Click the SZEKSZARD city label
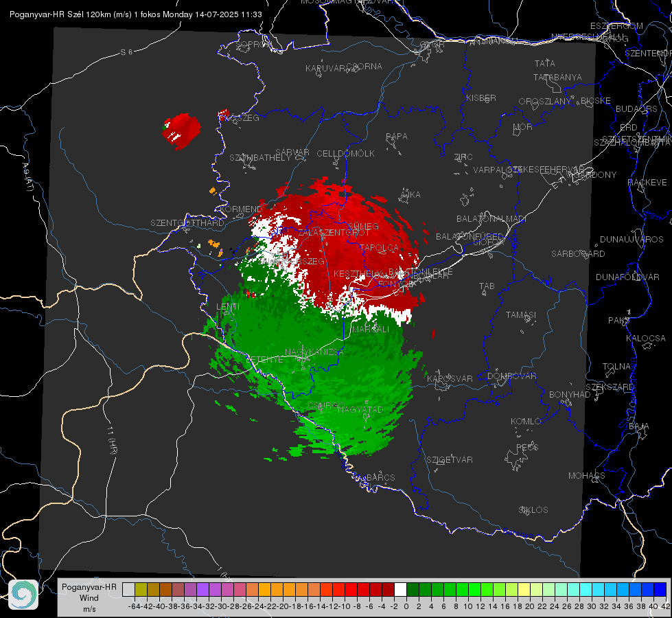The height and width of the screenshot is (618, 672). (x=610, y=387)
